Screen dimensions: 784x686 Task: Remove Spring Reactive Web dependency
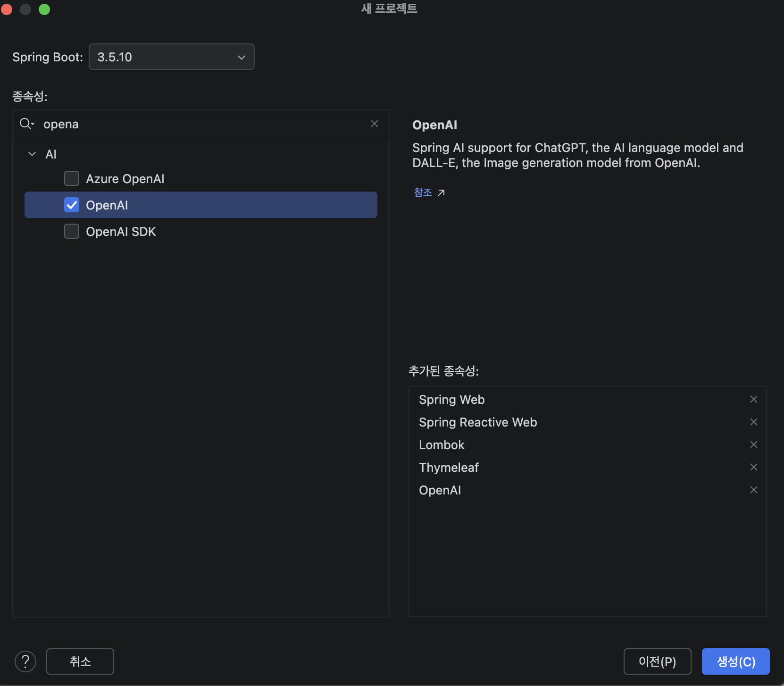coord(754,422)
